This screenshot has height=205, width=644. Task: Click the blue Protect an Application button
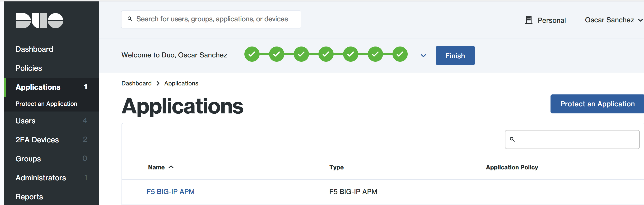[x=597, y=104]
